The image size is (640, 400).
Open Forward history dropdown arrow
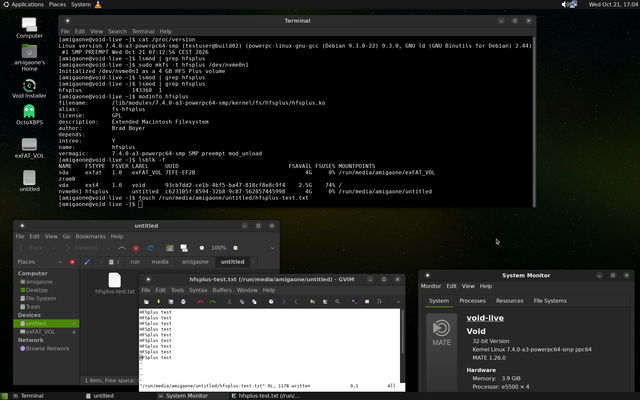click(x=108, y=248)
